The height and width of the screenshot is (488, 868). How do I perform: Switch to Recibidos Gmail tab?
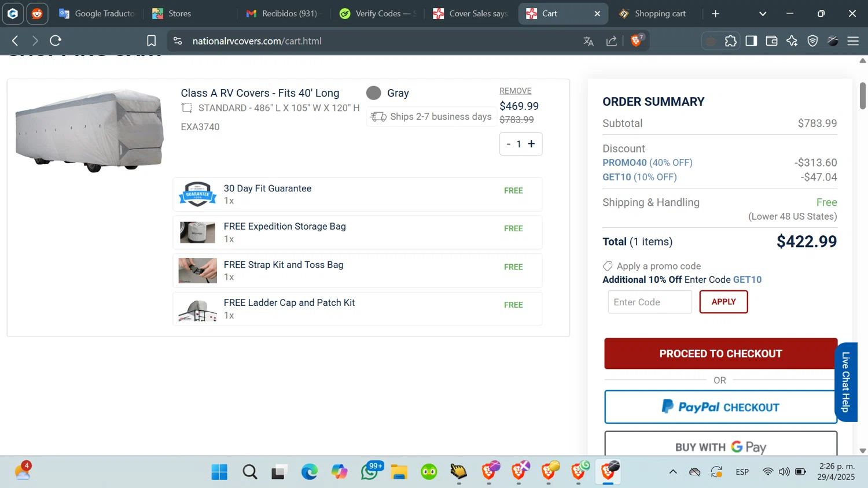pyautogui.click(x=284, y=13)
